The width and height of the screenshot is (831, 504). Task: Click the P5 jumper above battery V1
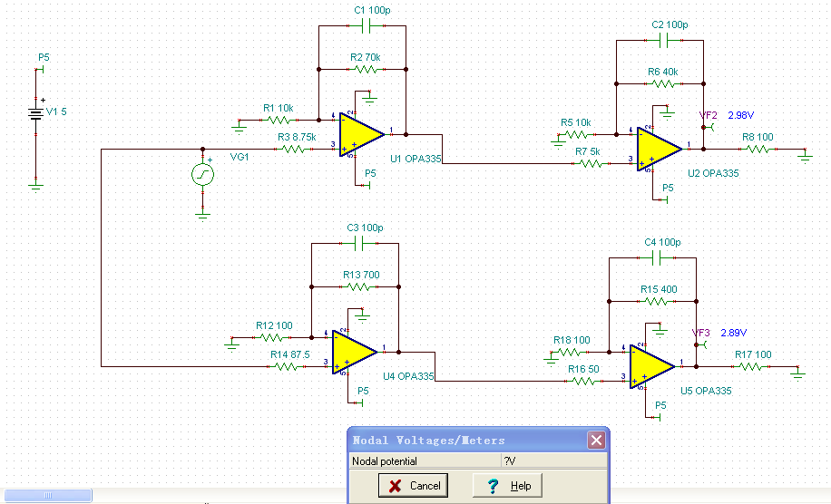(39, 70)
